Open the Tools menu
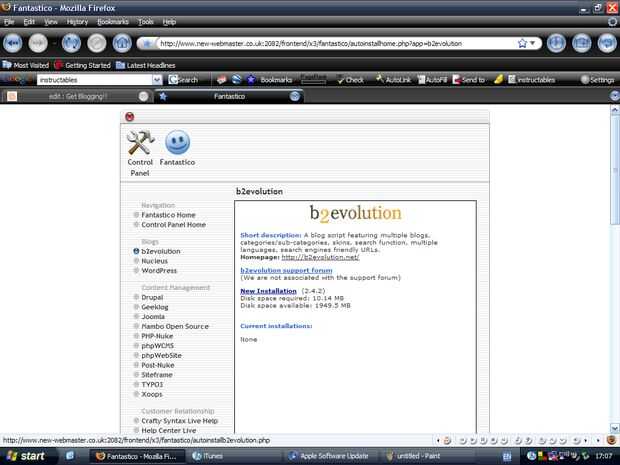The height and width of the screenshot is (465, 620). coord(146,22)
